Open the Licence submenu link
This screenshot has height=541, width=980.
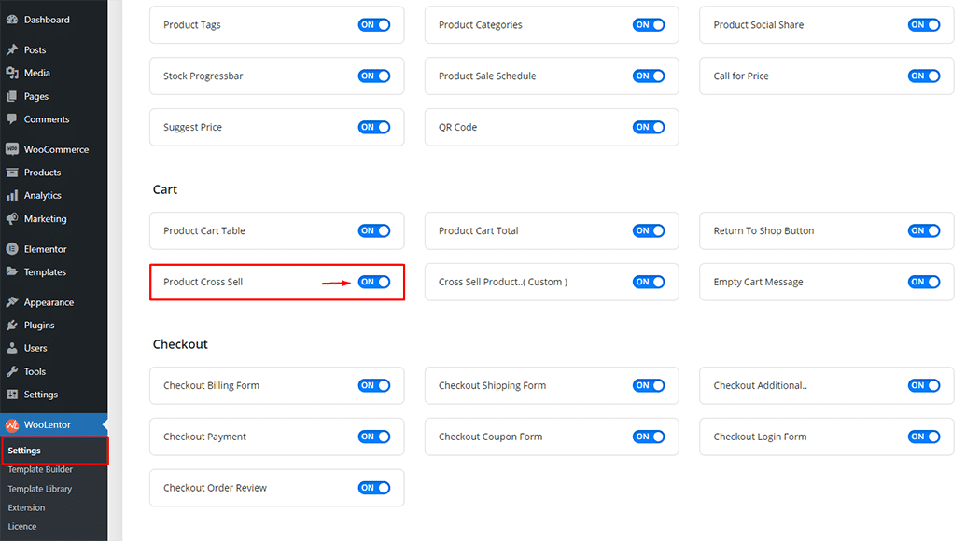22,527
